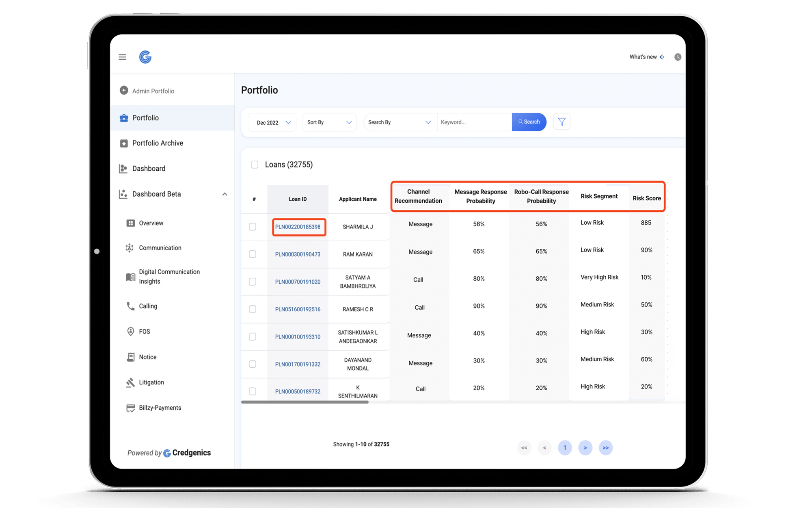Image resolution: width=812 pixels, height=508 pixels.
Task: Open the Calling phone icon item
Action: [130, 306]
